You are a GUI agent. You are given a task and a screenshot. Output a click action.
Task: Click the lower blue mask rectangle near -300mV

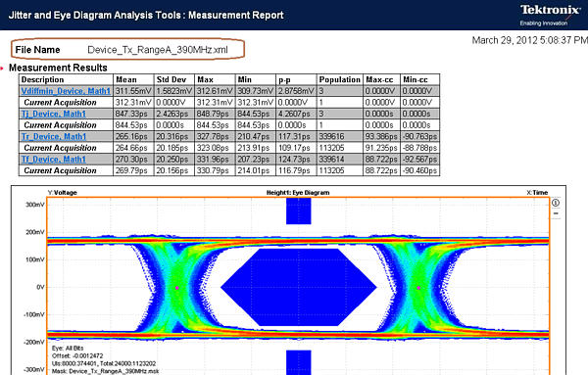pos(299,362)
